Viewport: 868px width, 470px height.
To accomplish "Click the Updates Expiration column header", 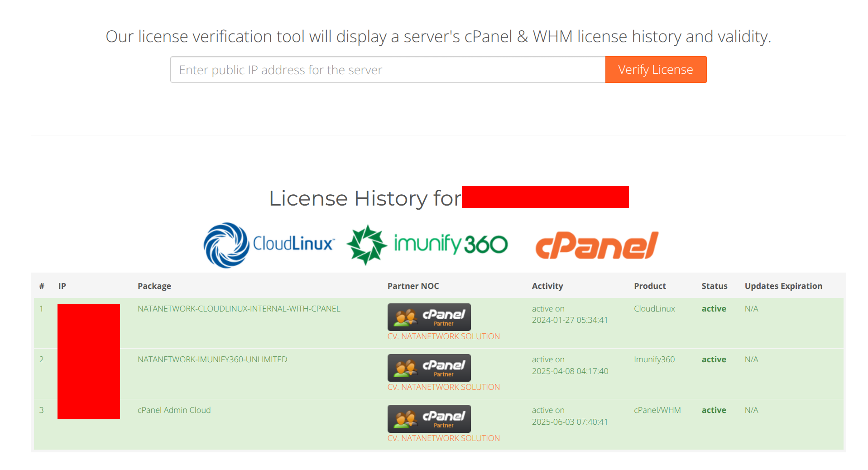I will (x=783, y=286).
